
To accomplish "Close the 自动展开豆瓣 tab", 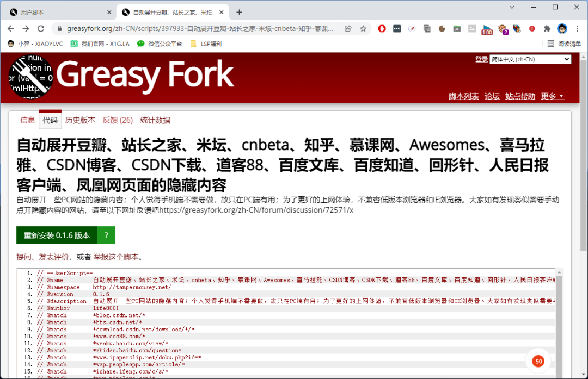I will click(x=221, y=13).
